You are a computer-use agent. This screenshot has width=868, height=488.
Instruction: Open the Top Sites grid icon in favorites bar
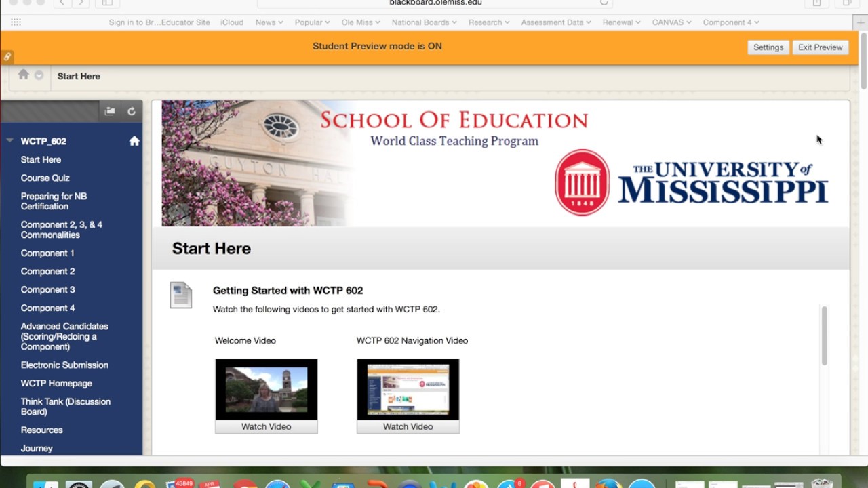click(x=16, y=22)
